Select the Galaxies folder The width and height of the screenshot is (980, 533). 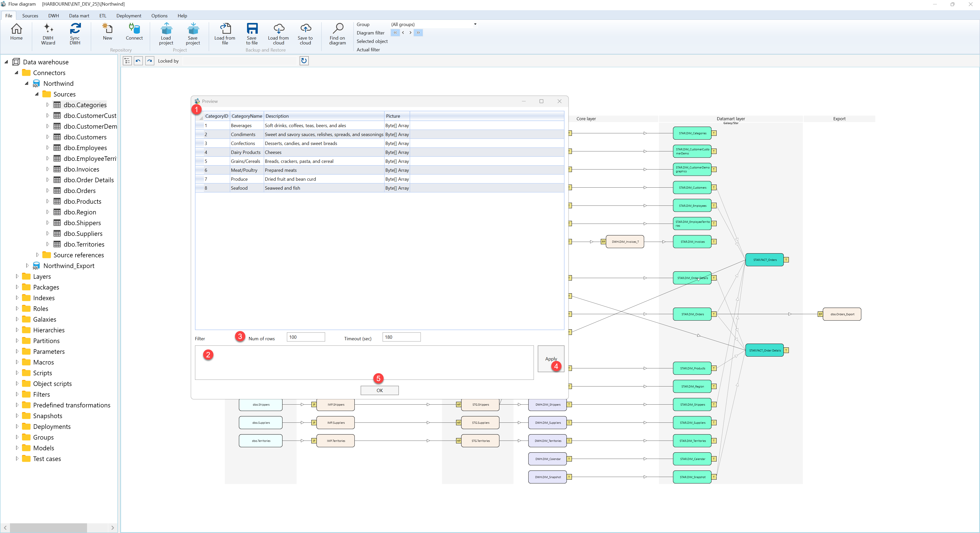pyautogui.click(x=44, y=319)
